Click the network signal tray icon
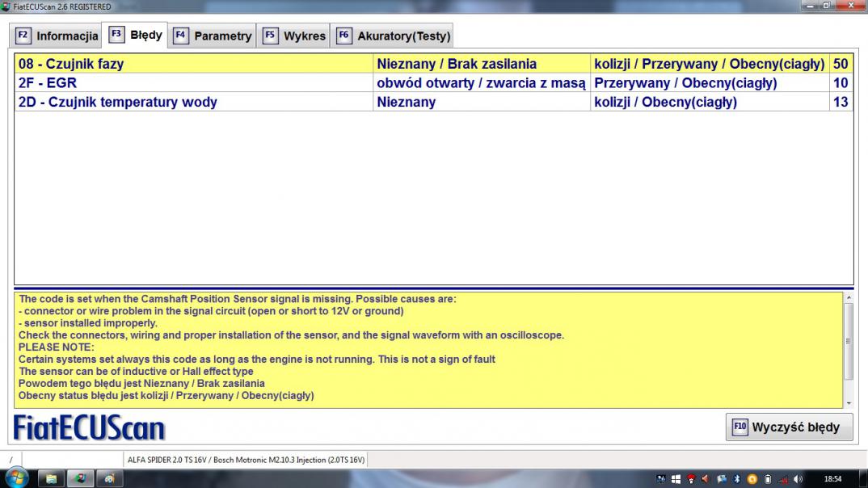Image resolution: width=868 pixels, height=488 pixels. tap(783, 479)
